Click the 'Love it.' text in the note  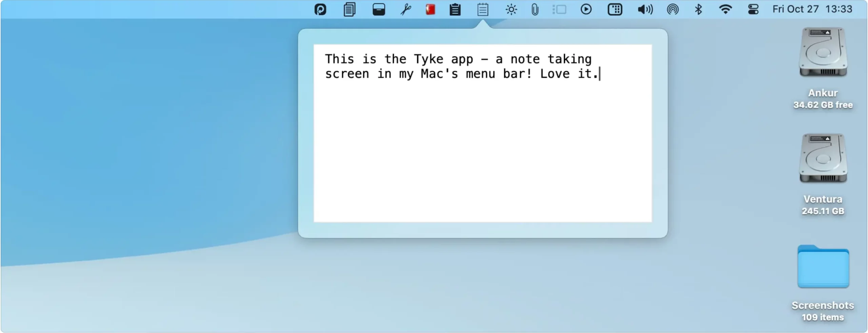pyautogui.click(x=569, y=74)
